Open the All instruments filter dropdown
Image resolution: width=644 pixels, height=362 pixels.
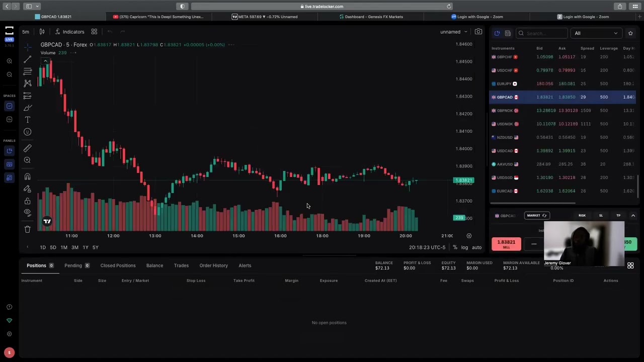point(596,33)
